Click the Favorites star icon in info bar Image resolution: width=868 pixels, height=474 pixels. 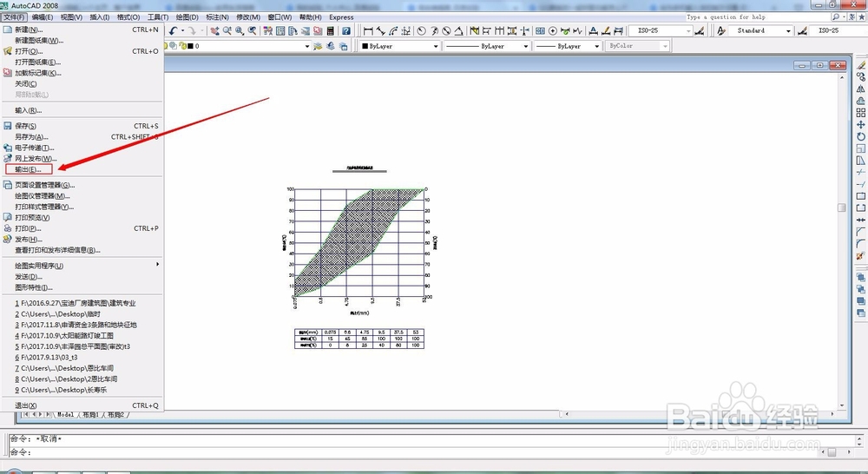coord(861,17)
